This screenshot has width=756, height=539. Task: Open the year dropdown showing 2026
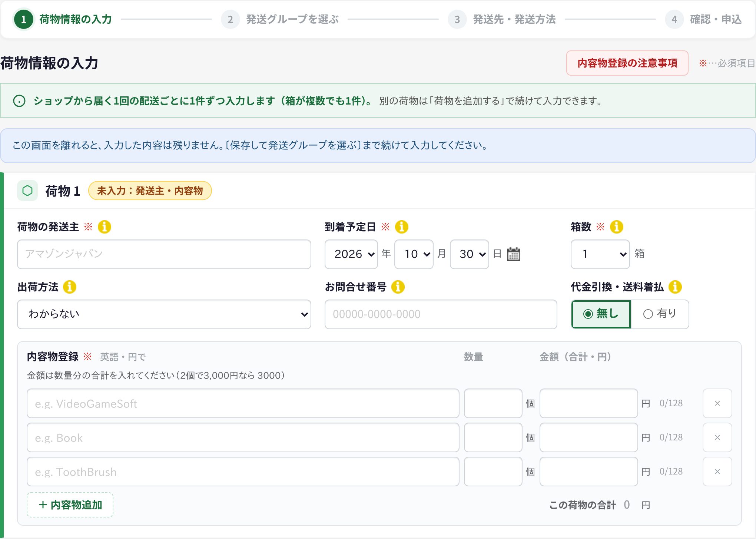[x=351, y=254]
